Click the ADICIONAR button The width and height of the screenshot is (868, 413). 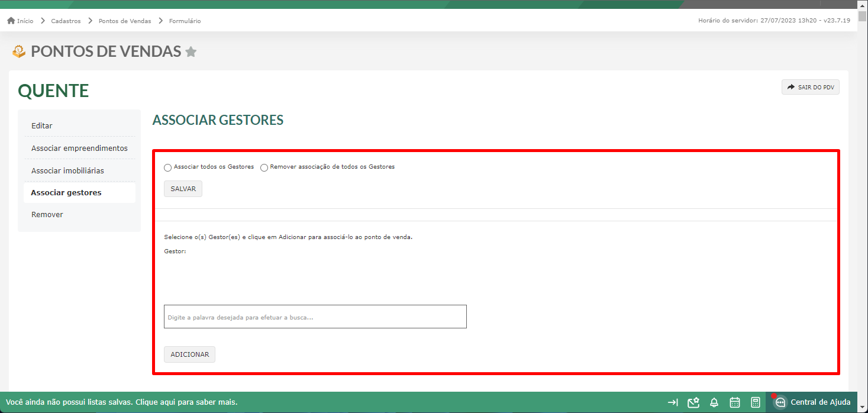pyautogui.click(x=189, y=354)
